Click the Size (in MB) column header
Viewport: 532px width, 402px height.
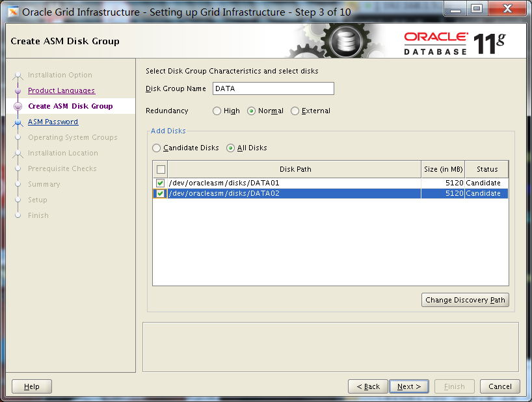tap(443, 169)
